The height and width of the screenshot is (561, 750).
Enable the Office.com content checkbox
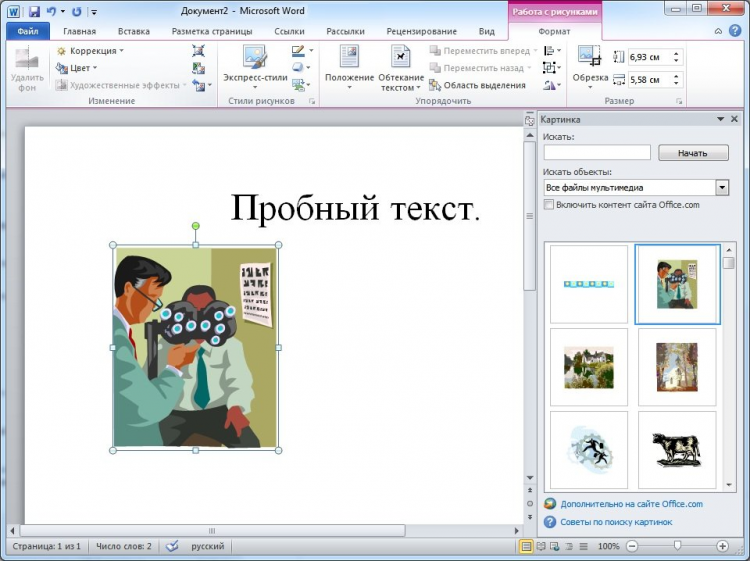(x=548, y=204)
